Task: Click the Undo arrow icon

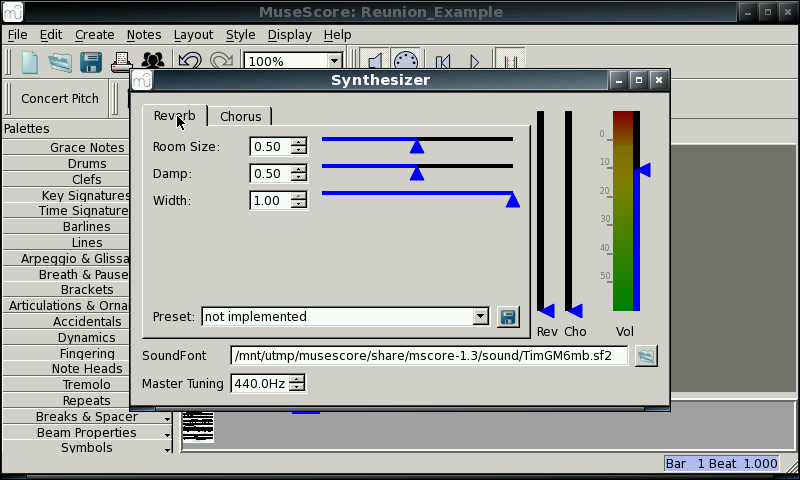Action: [x=190, y=60]
